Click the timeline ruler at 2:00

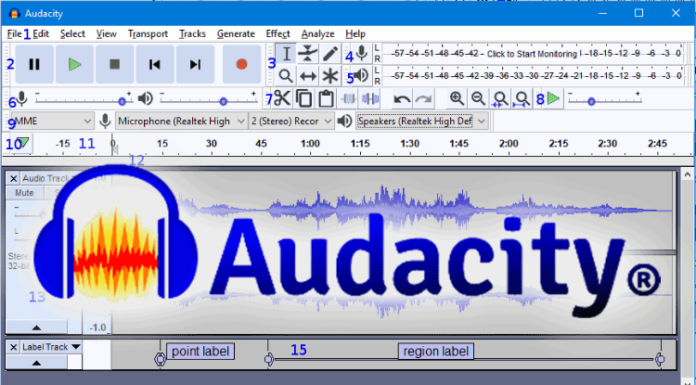(508, 143)
